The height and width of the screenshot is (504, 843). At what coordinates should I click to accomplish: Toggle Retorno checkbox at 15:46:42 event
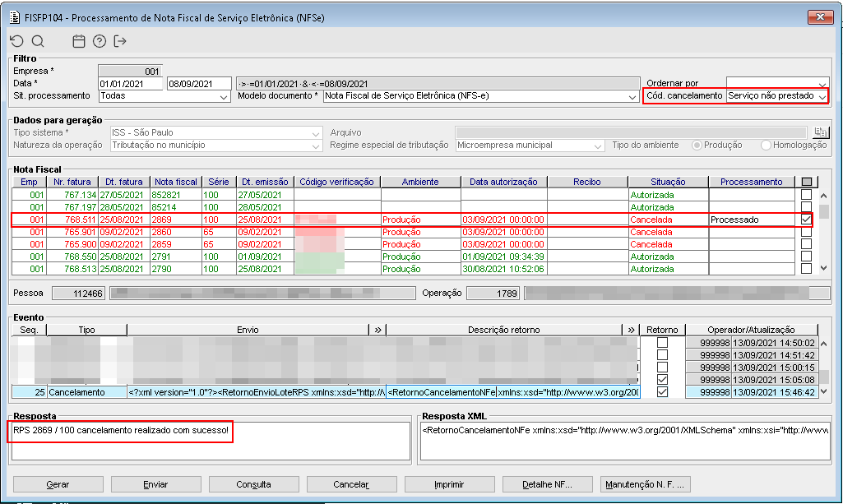(x=662, y=391)
